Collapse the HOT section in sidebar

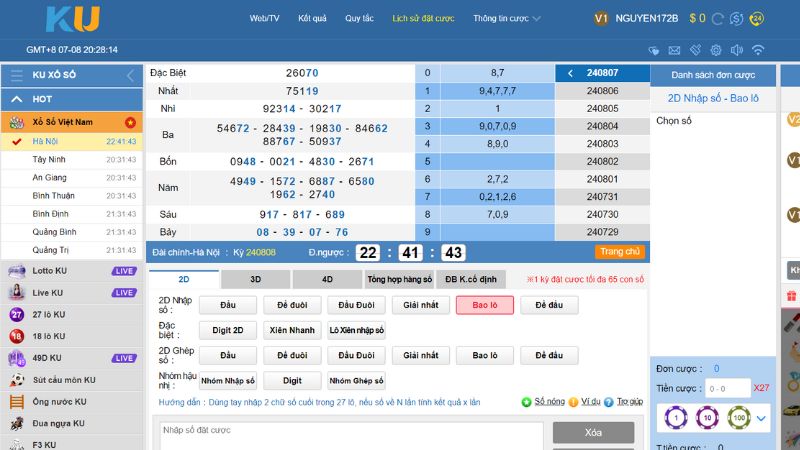click(16, 99)
